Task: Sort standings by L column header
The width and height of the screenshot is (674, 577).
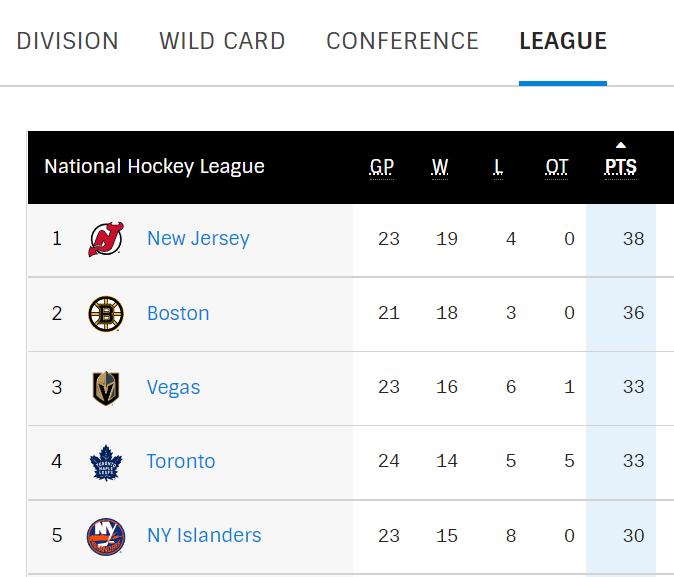Action: point(497,167)
